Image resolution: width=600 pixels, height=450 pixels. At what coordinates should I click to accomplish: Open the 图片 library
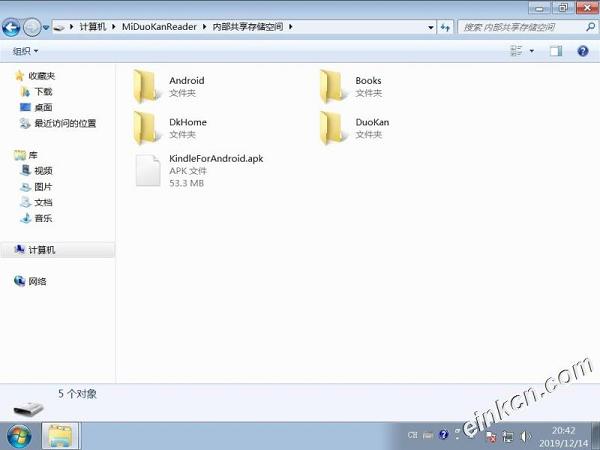pos(43,187)
